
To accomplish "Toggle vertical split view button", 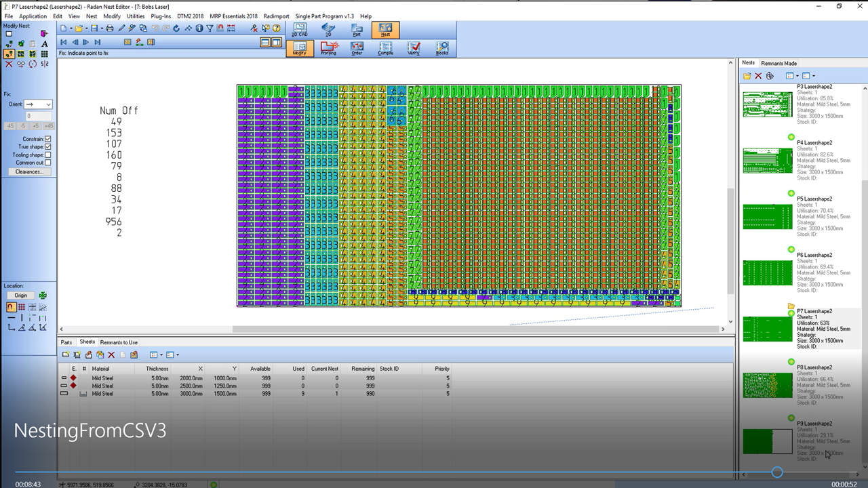I will point(276,42).
